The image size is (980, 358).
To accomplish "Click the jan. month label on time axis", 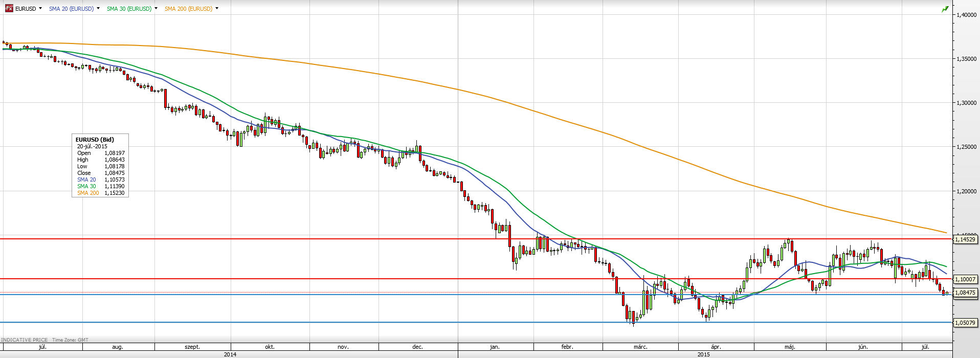I will point(495,347).
